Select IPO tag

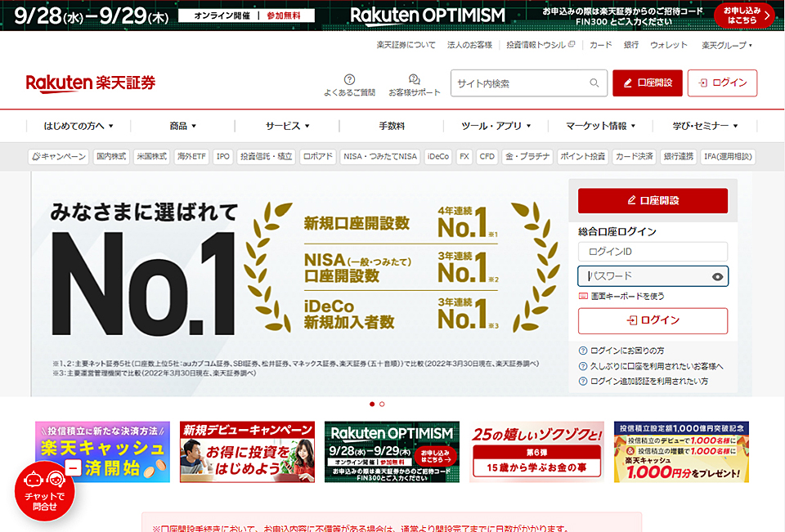click(222, 157)
